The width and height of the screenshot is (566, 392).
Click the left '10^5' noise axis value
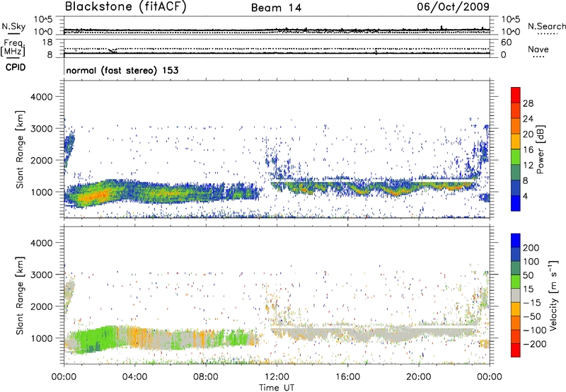(x=43, y=20)
